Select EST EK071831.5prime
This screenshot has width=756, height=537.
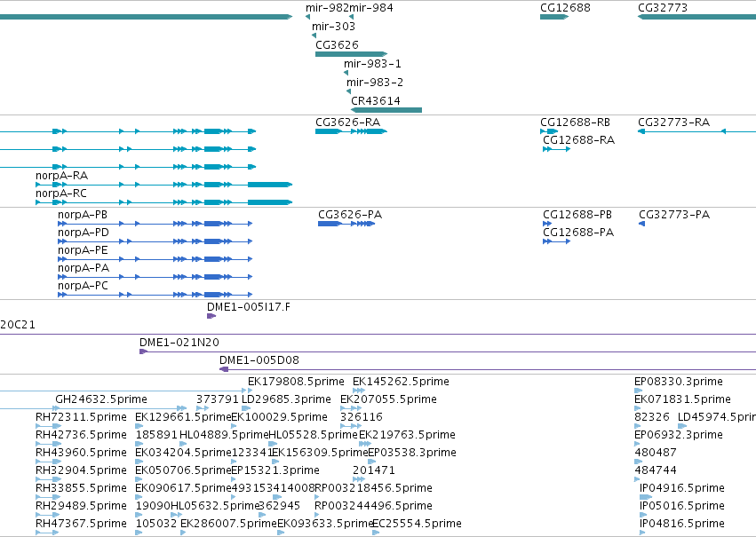coord(683,399)
